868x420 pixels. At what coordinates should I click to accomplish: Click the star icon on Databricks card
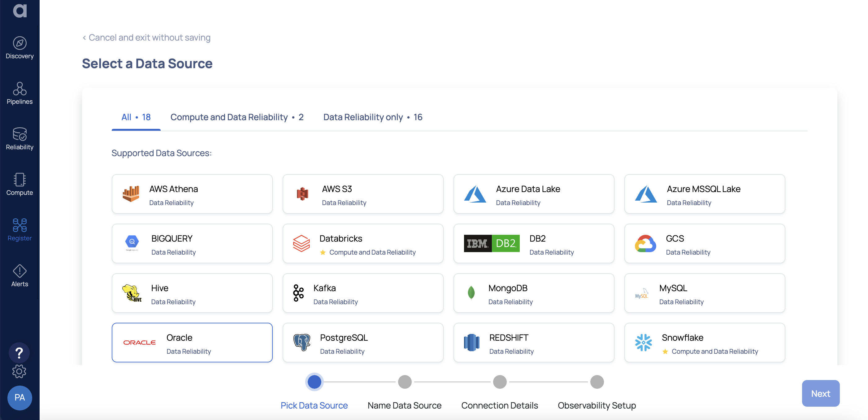323,252
